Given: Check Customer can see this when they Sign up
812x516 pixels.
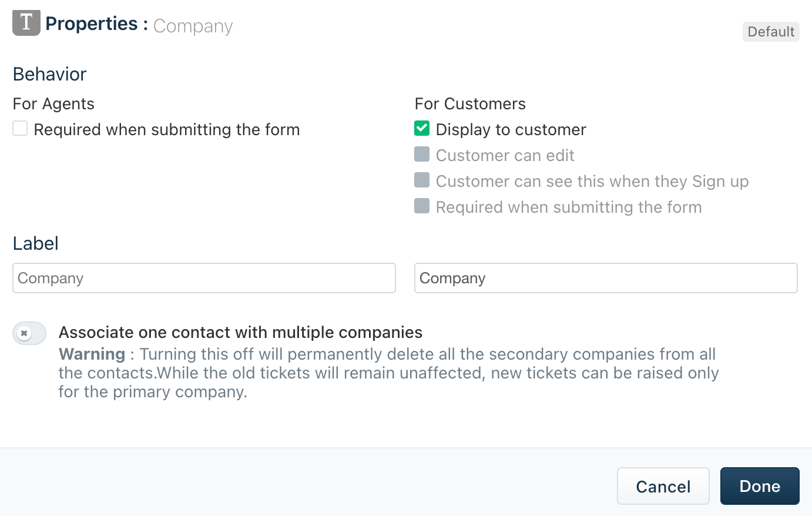Looking at the screenshot, I should (422, 180).
